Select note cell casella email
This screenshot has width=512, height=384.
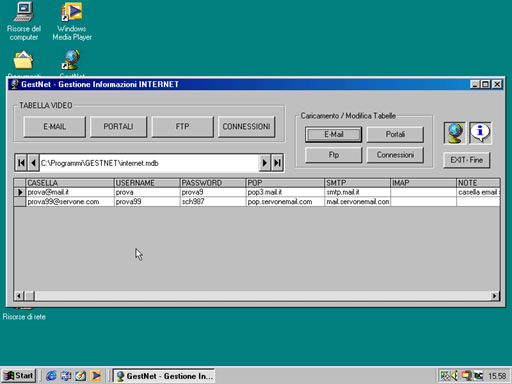click(478, 192)
